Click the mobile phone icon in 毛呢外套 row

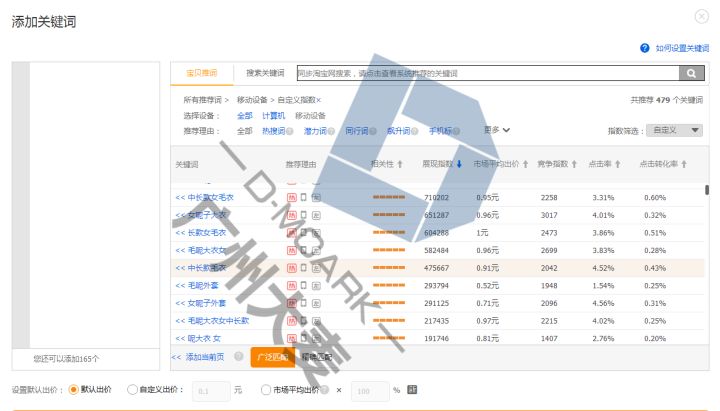tap(304, 286)
